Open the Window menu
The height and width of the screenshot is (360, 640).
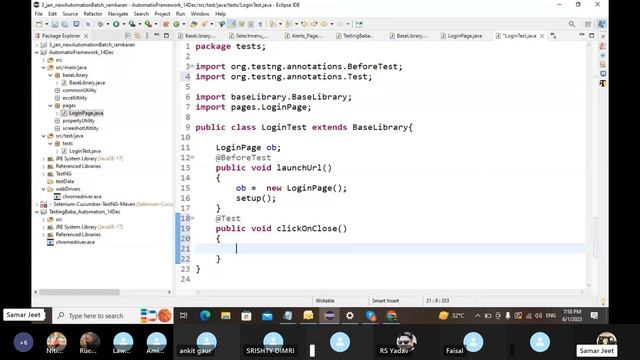(200, 14)
